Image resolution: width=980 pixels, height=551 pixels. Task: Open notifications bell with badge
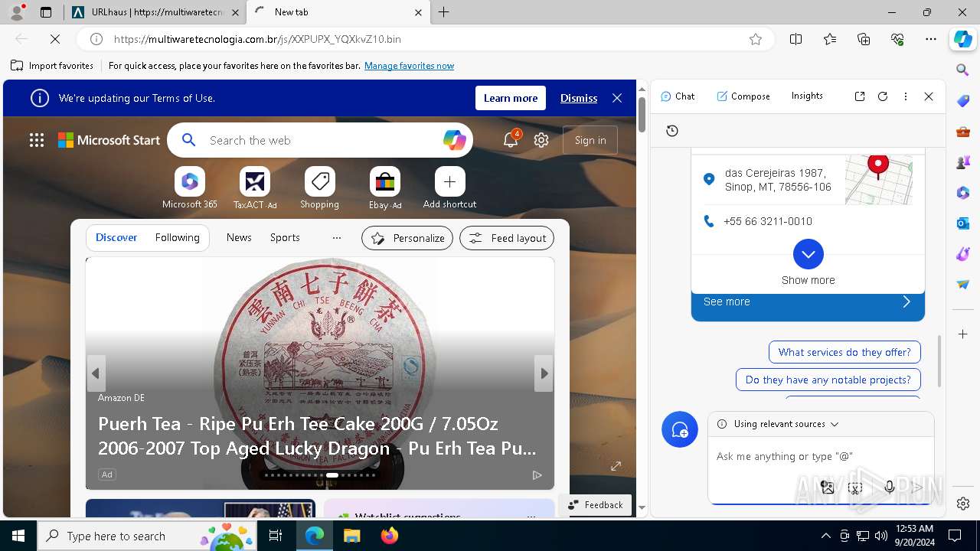pyautogui.click(x=511, y=140)
